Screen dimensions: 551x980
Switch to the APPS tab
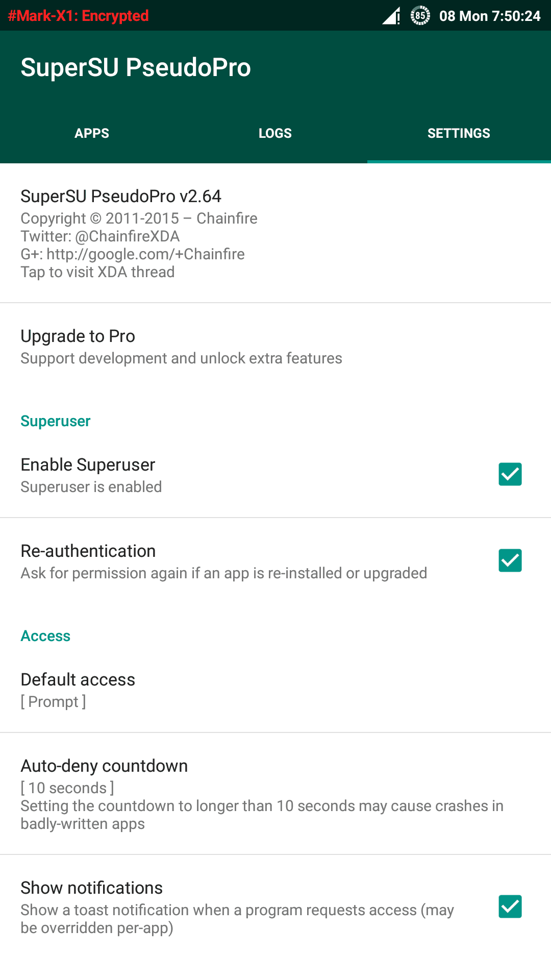point(92,133)
